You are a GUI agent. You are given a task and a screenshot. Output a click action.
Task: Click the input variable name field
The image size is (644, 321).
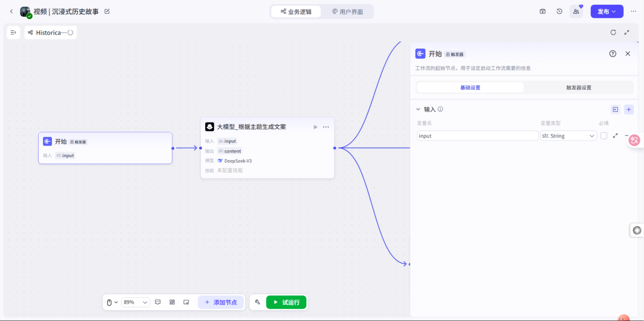(x=478, y=136)
